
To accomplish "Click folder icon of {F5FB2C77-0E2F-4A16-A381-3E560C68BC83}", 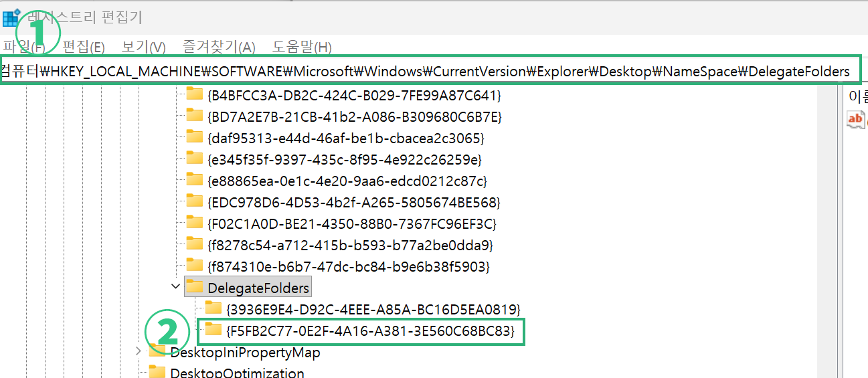I will point(213,330).
